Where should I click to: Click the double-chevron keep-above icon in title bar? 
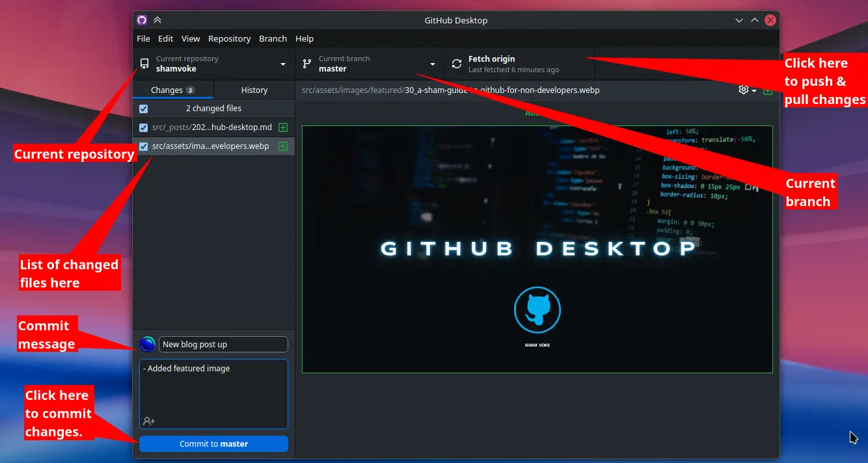coord(157,20)
